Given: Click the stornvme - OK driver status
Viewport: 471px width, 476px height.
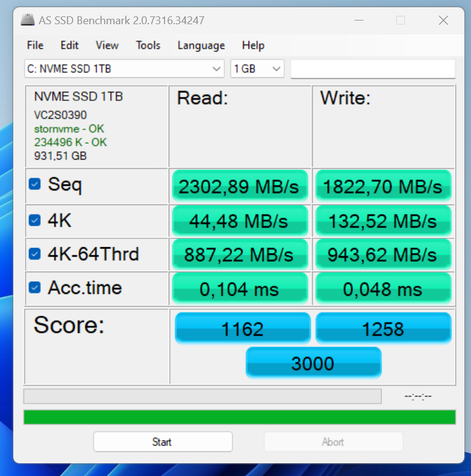Looking at the screenshot, I should 69,129.
